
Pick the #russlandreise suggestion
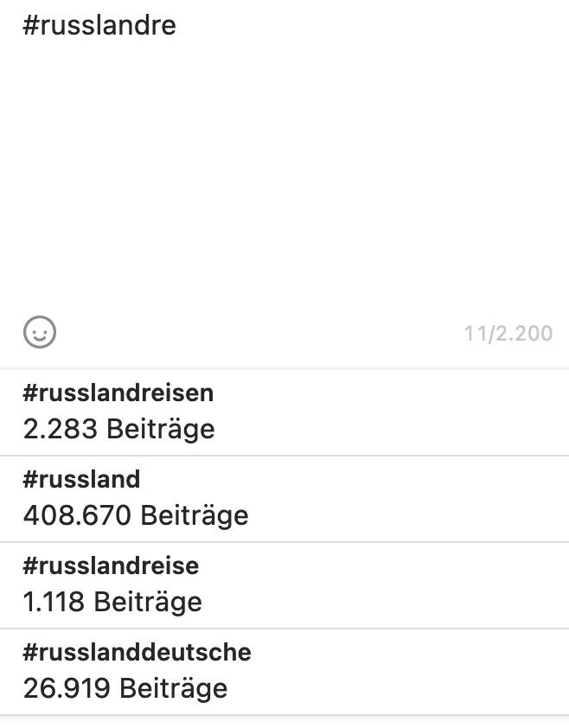111,566
